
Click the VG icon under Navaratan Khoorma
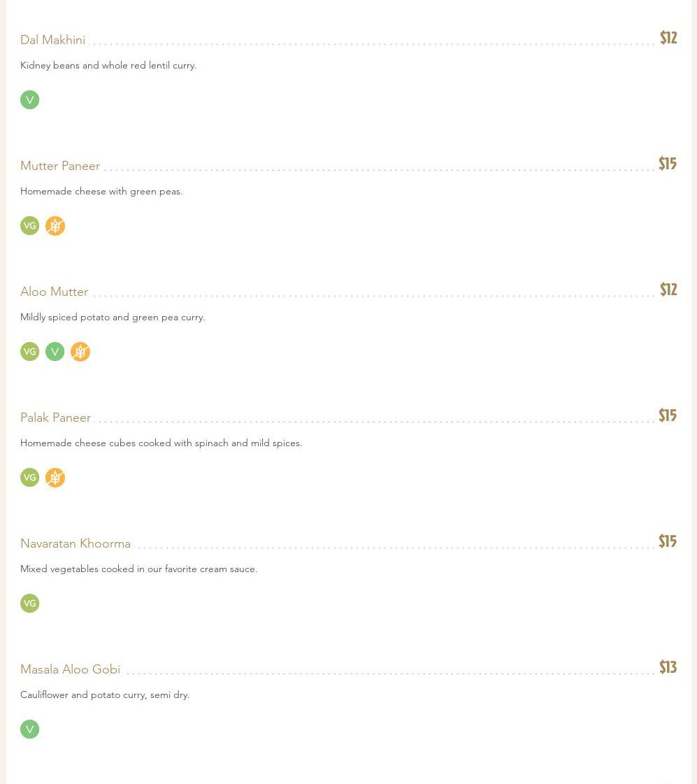pos(29,604)
